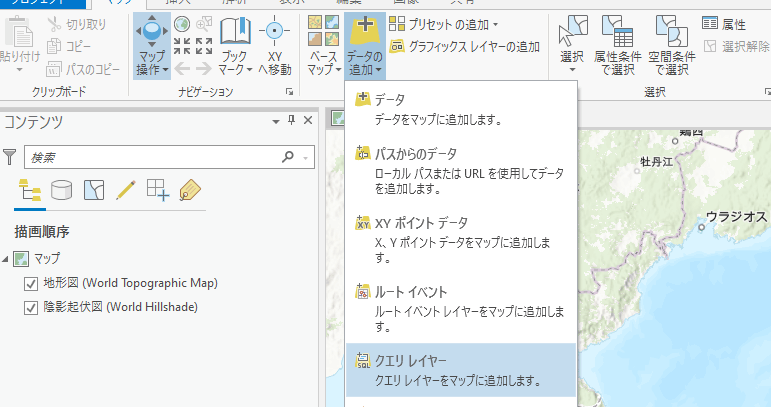The width and height of the screenshot is (771, 407).
Task: Click the search magnifier icon
Action: click(x=288, y=157)
